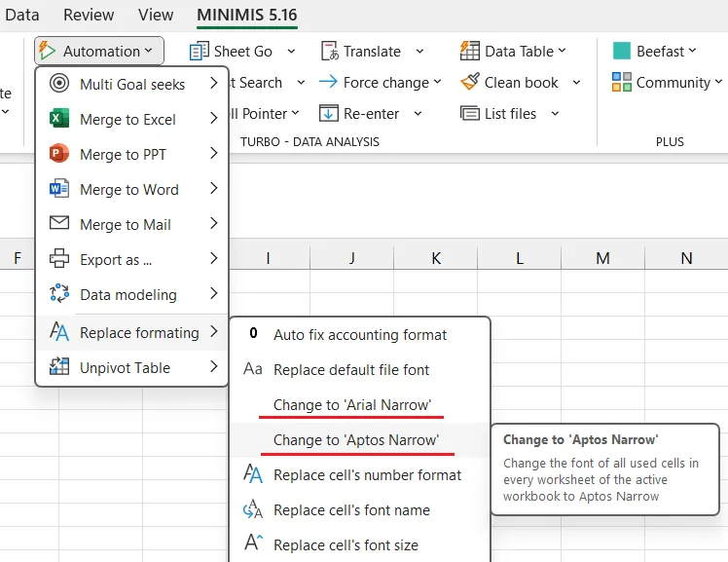Click the Beefast teal color square
Screen dimensions: 728x562
(x=622, y=51)
